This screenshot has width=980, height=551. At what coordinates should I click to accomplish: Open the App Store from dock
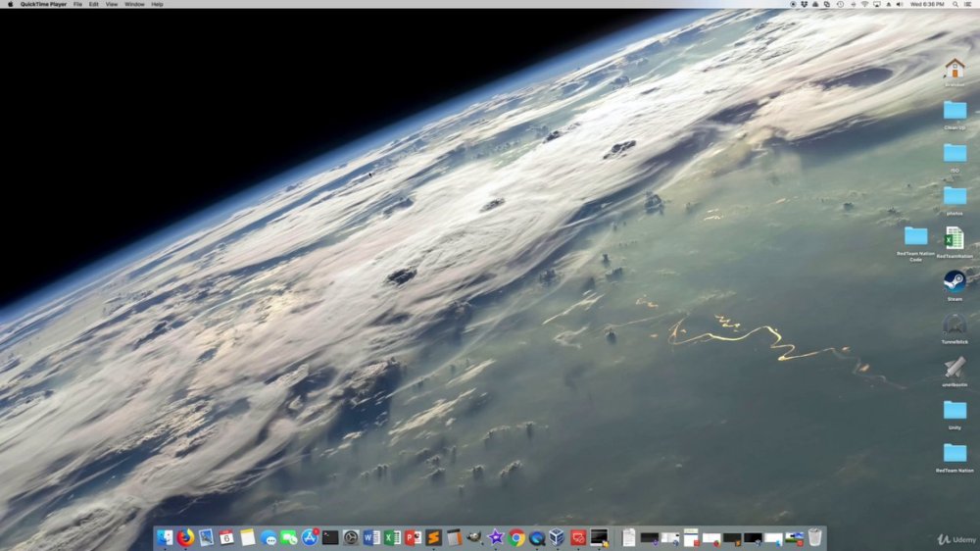coord(310,537)
